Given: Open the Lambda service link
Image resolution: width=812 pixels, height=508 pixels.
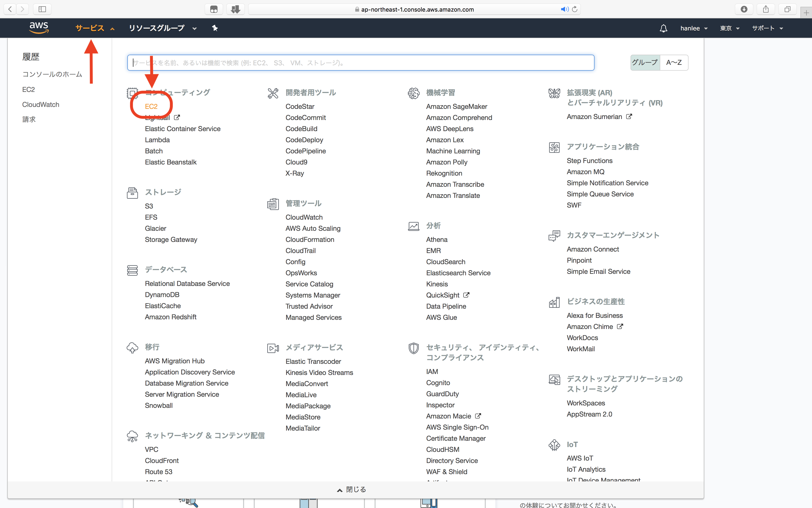Looking at the screenshot, I should 157,140.
